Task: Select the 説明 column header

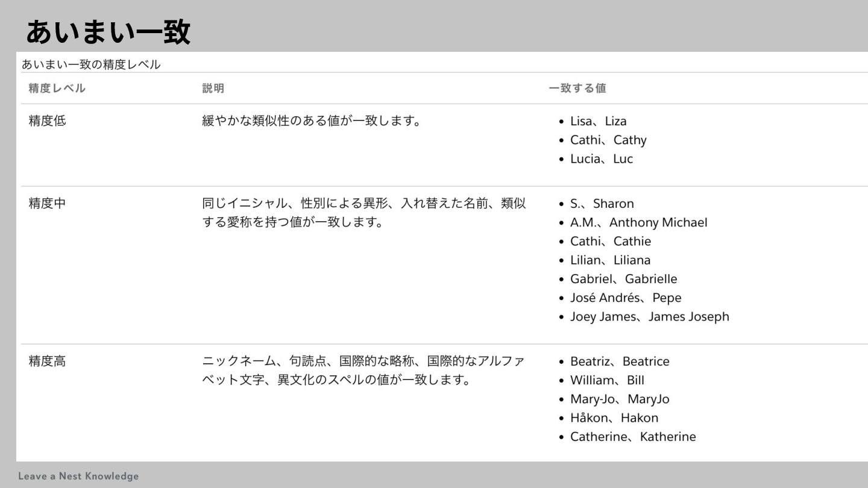Action: point(213,89)
